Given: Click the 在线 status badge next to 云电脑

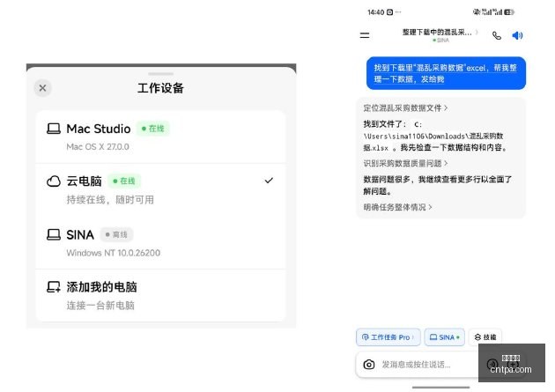Looking at the screenshot, I should tap(124, 181).
